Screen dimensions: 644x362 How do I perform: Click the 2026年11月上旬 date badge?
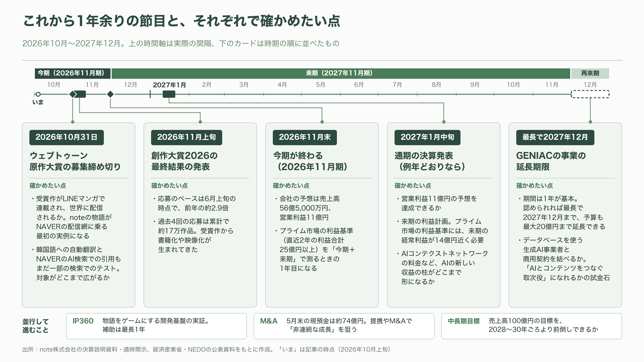click(186, 137)
